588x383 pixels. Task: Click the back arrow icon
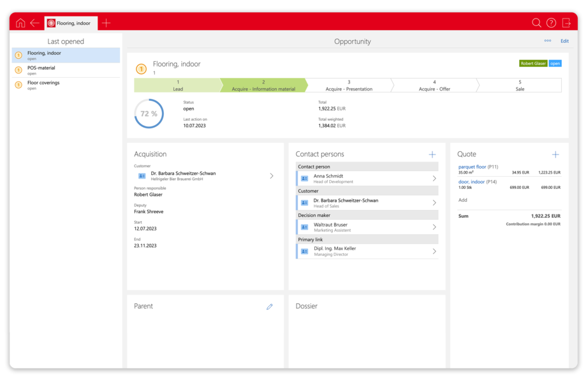tap(35, 23)
